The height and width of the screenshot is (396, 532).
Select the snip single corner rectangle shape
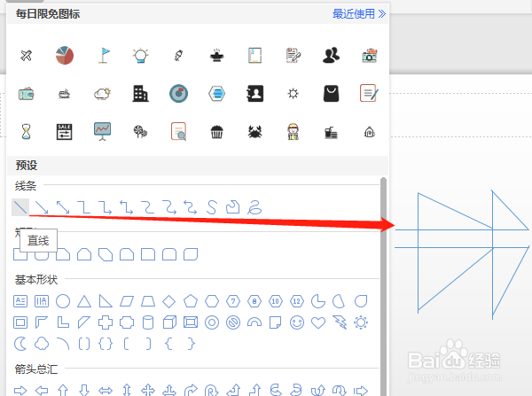63,254
